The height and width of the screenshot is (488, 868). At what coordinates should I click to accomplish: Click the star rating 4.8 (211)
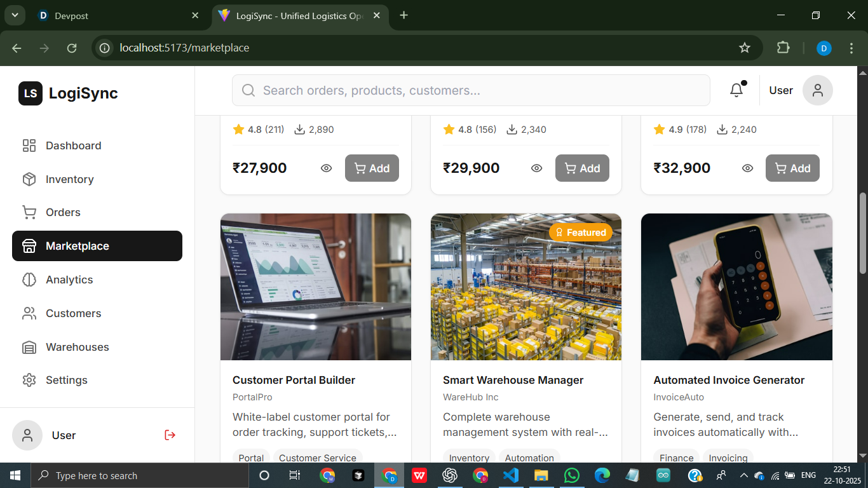tap(259, 130)
